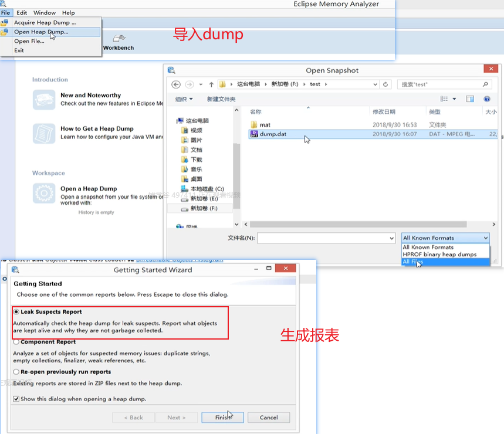This screenshot has height=434, width=504.
Task: Click the New and Noteworthy icon
Action: coord(44,99)
